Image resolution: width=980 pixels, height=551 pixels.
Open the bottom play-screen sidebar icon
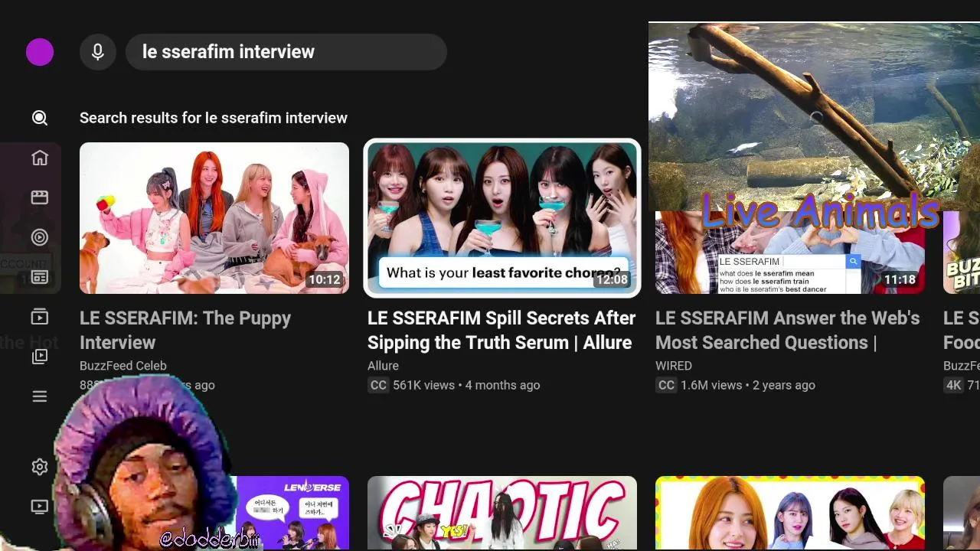[x=40, y=507]
